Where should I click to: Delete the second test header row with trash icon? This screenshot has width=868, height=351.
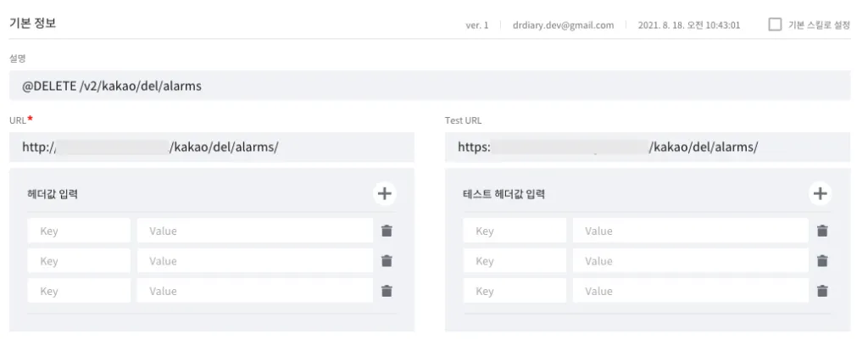click(821, 261)
